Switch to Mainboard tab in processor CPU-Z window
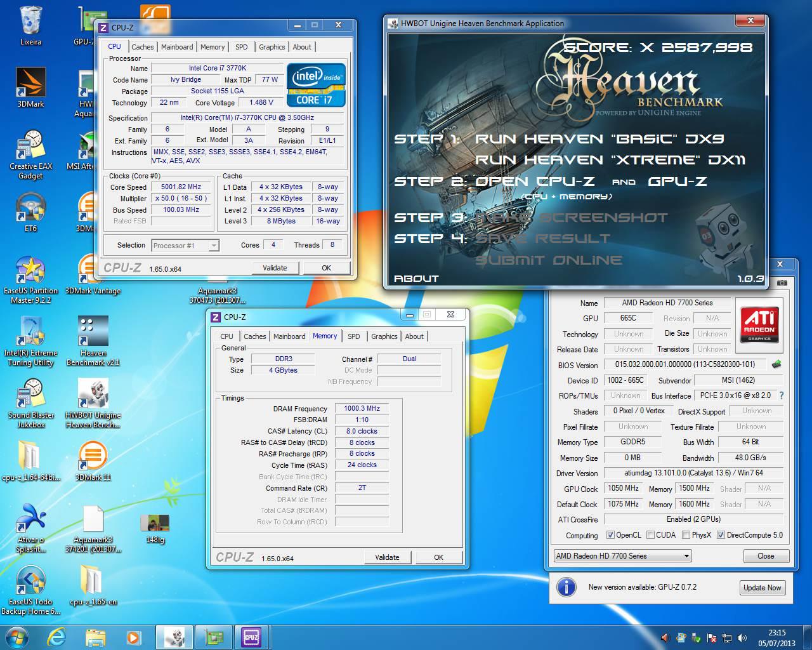 177,47
